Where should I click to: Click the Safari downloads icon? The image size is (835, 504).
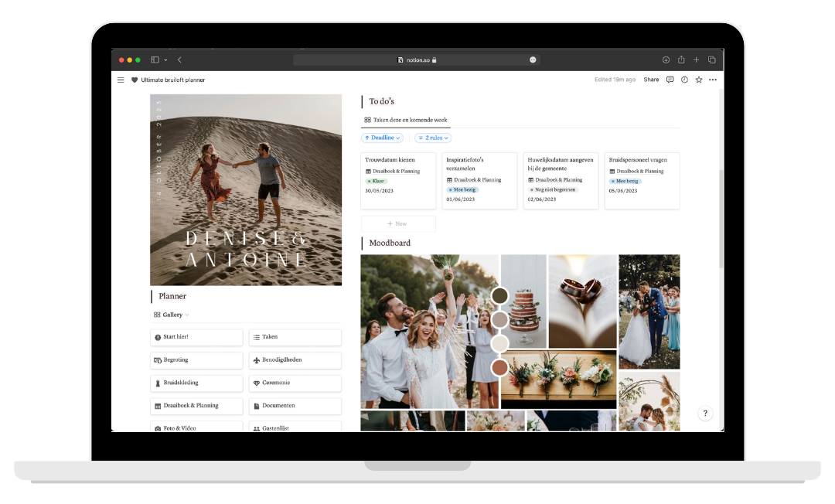pyautogui.click(x=666, y=60)
